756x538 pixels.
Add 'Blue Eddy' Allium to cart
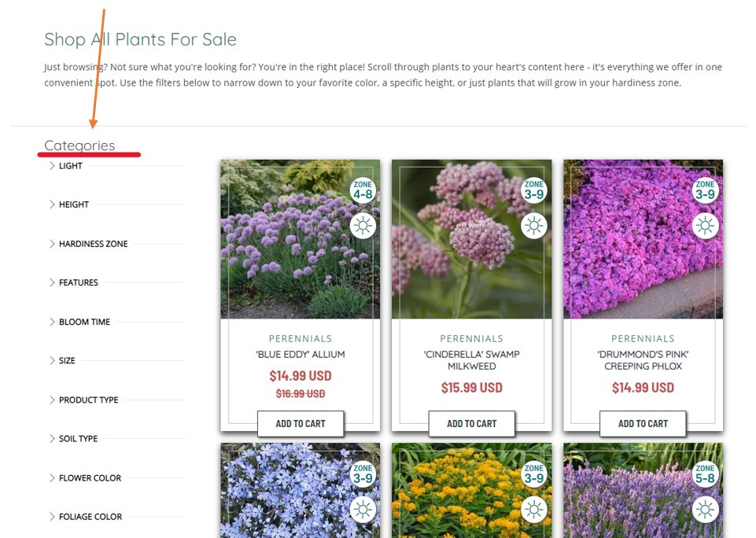[301, 424]
